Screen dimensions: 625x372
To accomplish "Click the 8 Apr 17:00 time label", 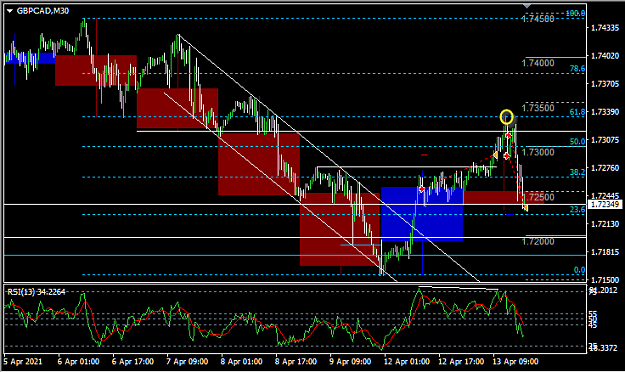I will tap(296, 362).
